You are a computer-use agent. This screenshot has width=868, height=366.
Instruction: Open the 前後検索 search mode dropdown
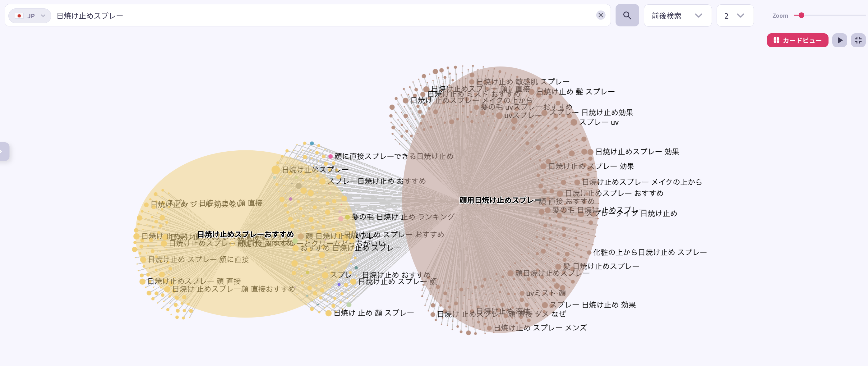677,16
